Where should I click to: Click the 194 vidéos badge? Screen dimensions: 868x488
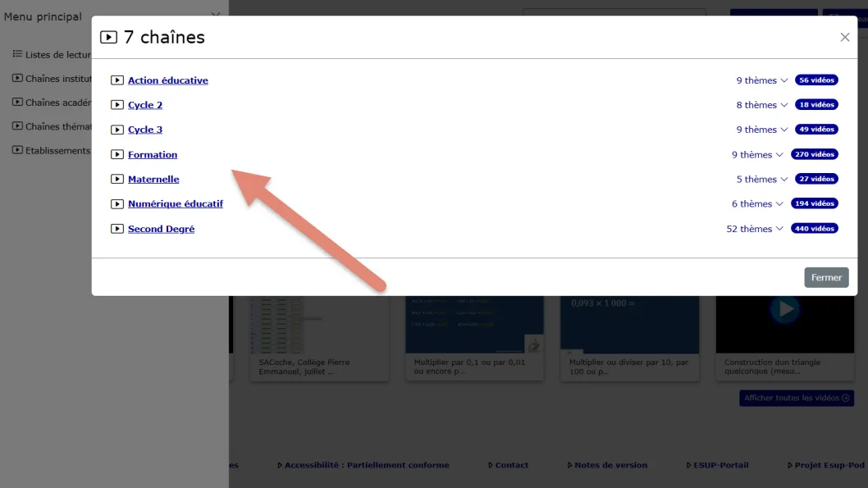tap(815, 203)
